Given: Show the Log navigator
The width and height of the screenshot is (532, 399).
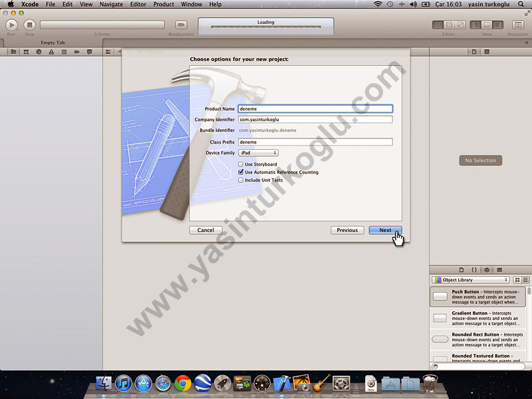Looking at the screenshot, I should [x=89, y=52].
